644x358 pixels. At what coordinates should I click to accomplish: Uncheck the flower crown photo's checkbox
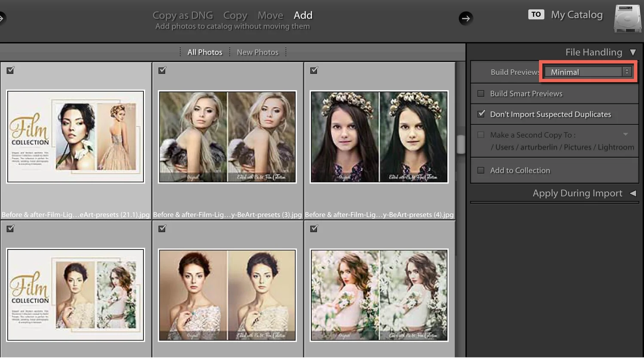[314, 70]
